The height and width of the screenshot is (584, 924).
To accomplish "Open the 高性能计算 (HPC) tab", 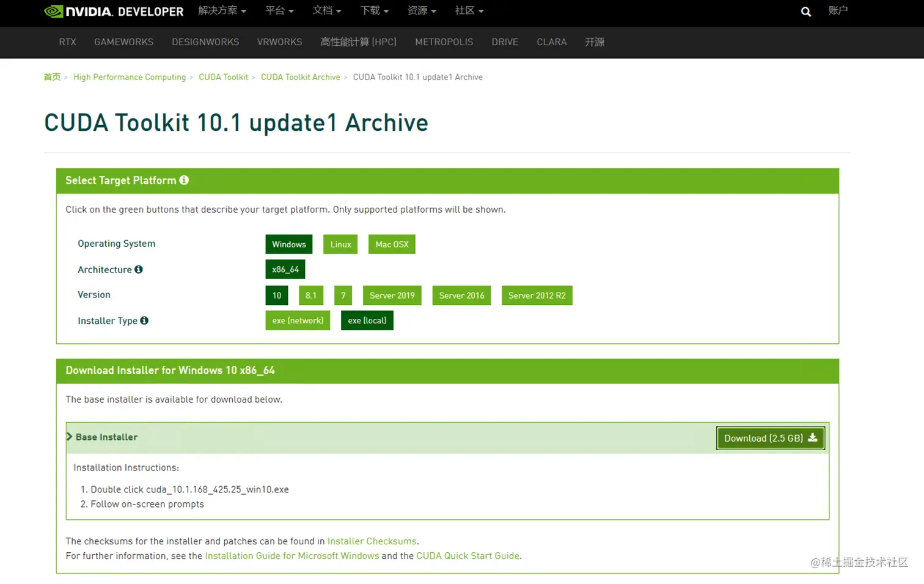I will coord(359,42).
